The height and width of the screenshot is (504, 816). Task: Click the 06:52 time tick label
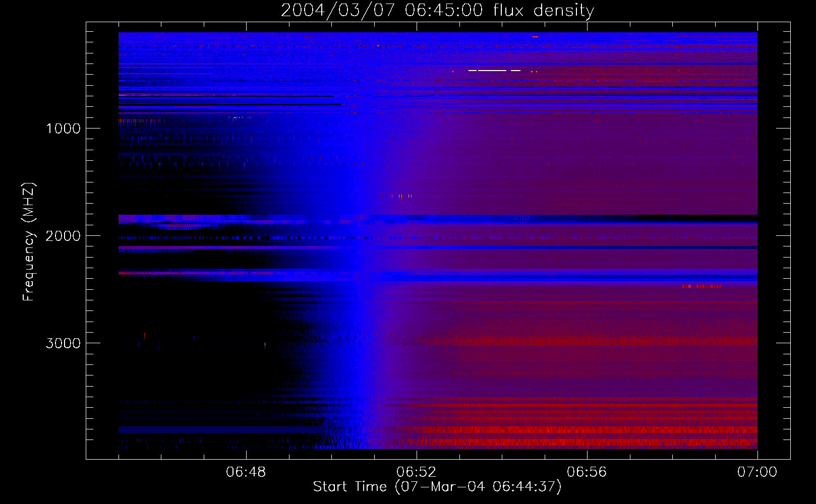click(417, 472)
